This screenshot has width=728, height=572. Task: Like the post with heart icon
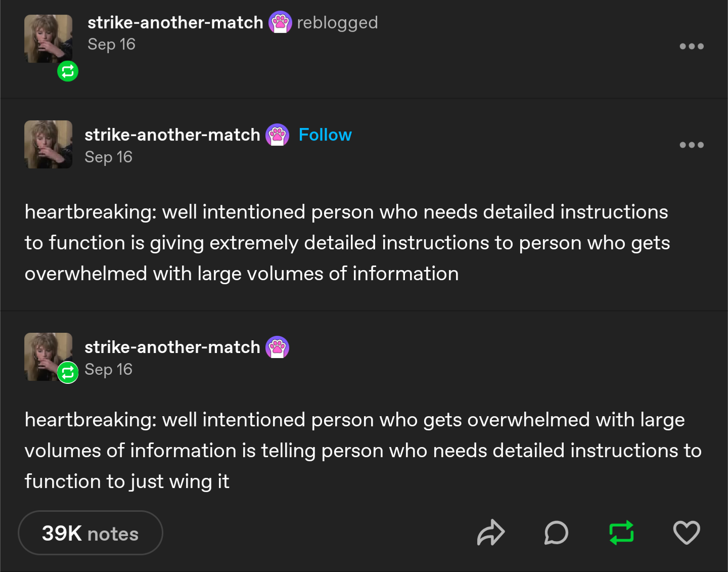(687, 533)
